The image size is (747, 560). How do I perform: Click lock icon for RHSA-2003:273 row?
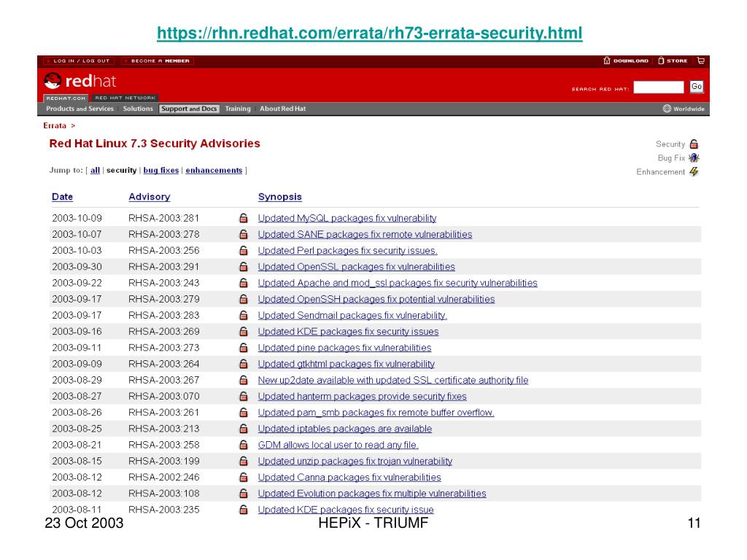[x=244, y=348]
